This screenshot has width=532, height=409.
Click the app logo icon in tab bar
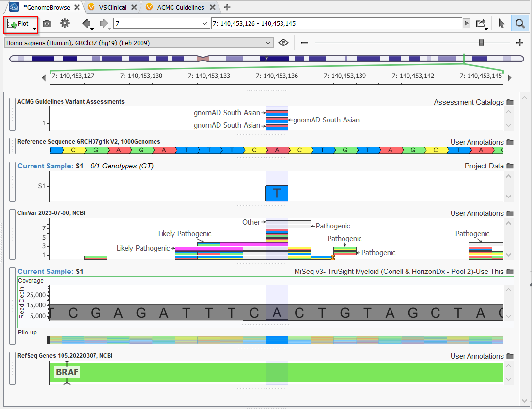(14, 7)
